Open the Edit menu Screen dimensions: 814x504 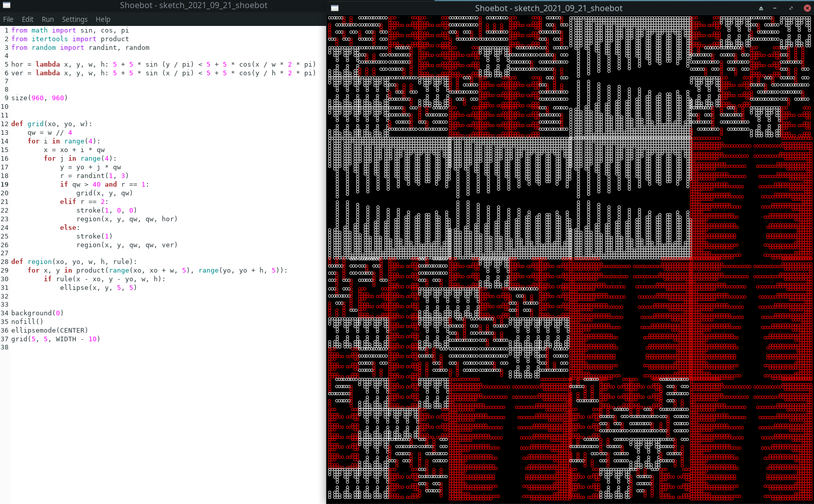(x=27, y=19)
